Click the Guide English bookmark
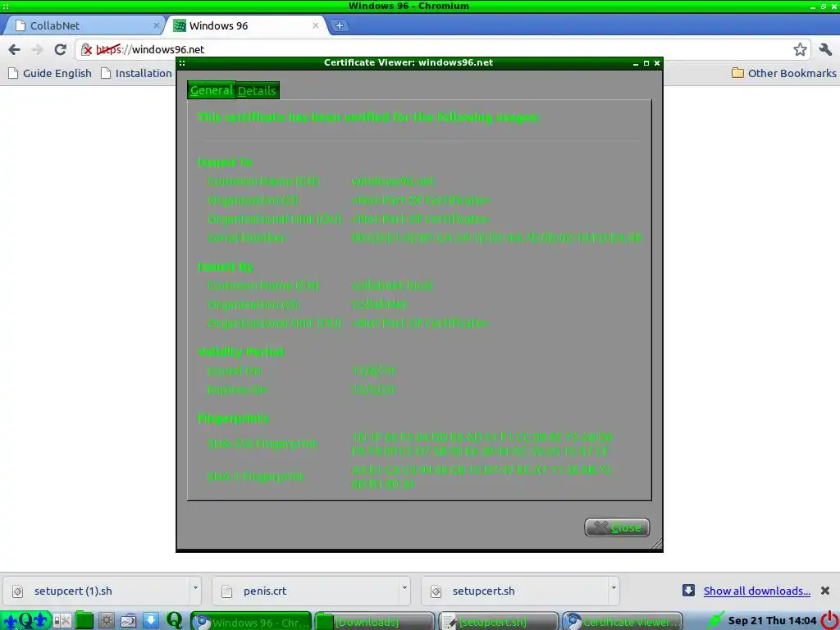 [x=50, y=73]
